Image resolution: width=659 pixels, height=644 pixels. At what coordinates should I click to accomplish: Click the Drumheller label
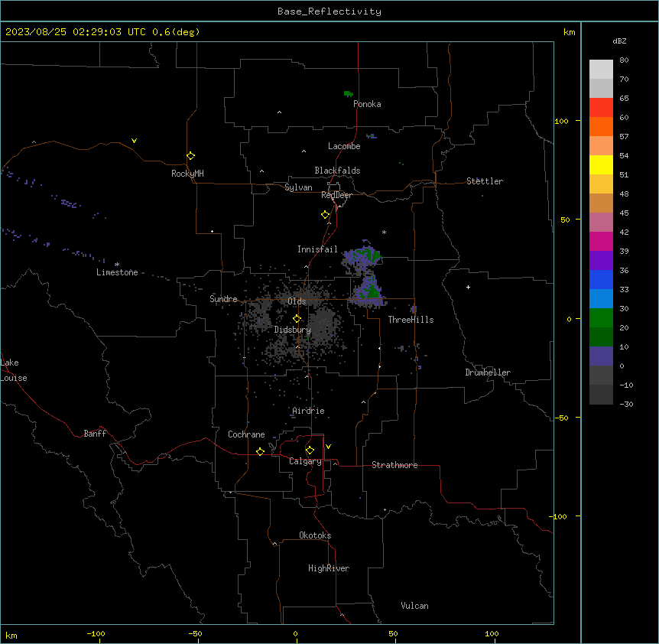pyautogui.click(x=488, y=372)
